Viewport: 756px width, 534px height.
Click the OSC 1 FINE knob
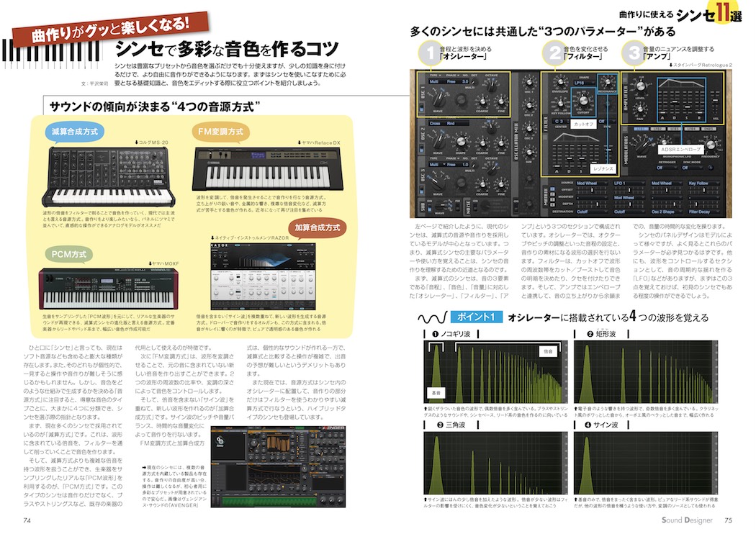point(501,101)
